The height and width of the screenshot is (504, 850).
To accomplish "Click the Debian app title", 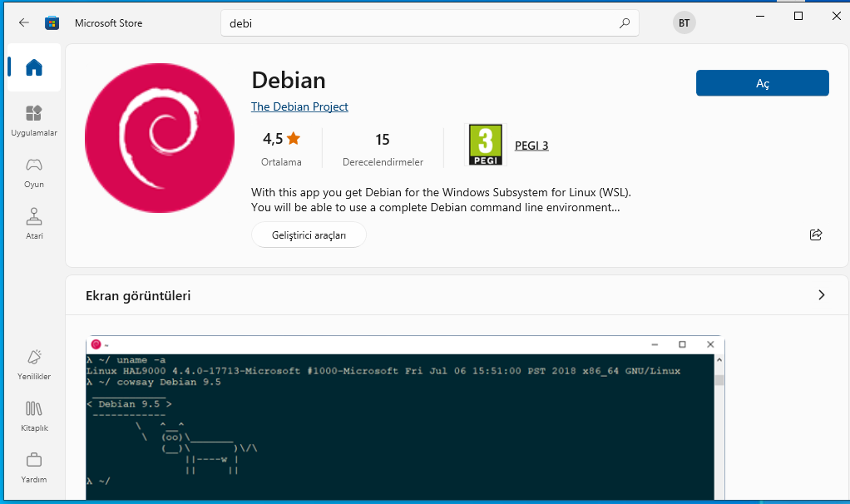I will [289, 80].
